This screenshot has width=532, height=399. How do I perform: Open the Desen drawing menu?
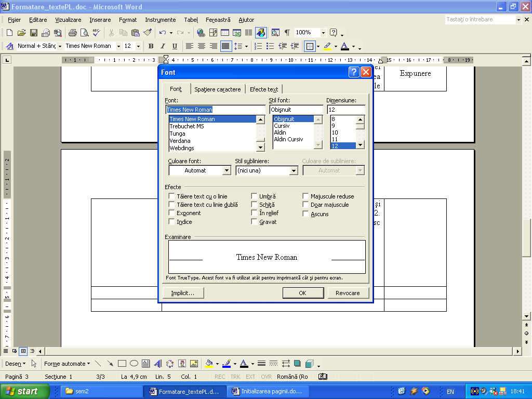pos(15,364)
